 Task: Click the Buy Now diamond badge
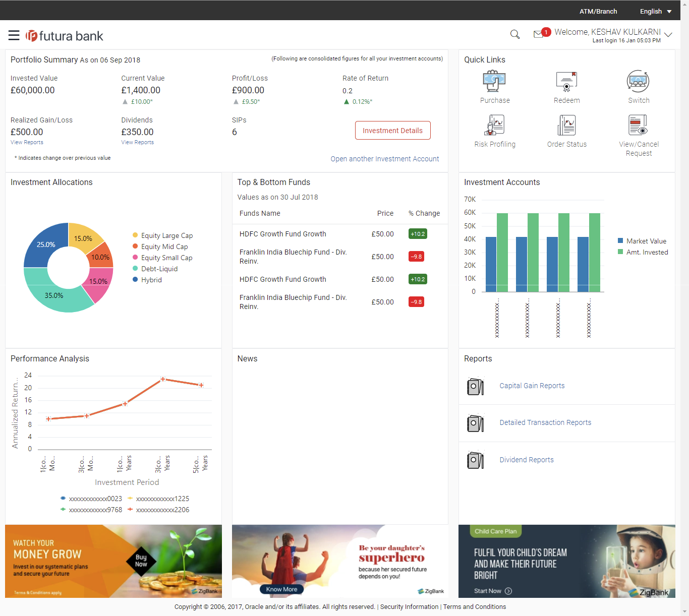141,561
